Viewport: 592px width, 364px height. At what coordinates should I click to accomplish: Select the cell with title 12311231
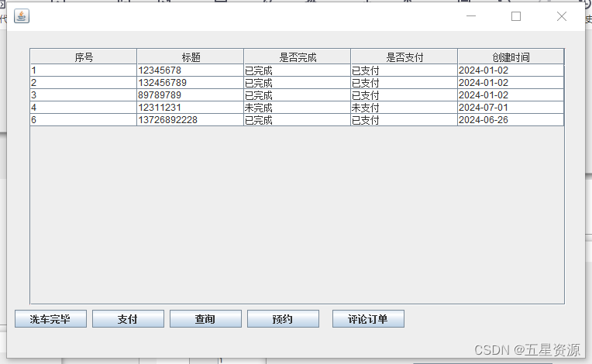[191, 108]
